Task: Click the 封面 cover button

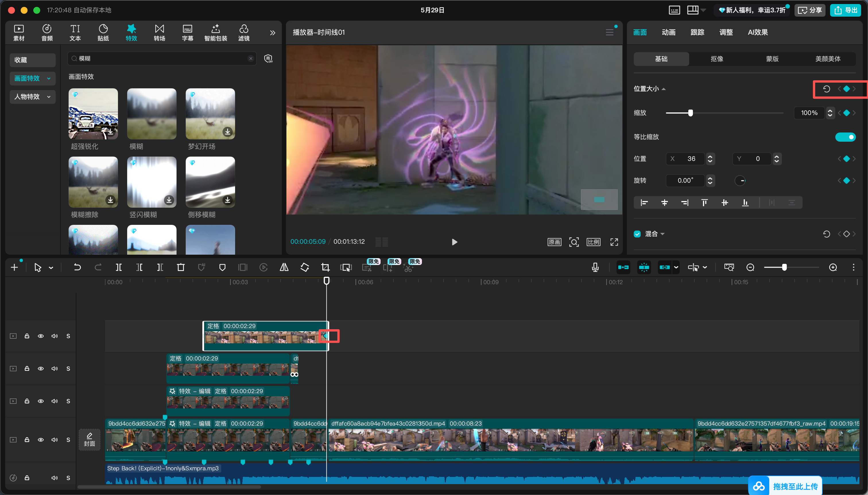Action: tap(90, 440)
